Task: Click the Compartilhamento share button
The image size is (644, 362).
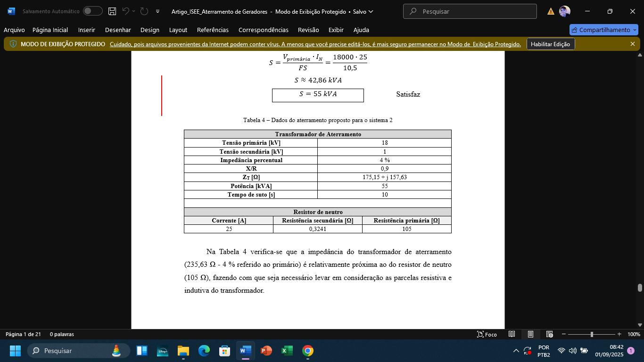Action: coord(600,30)
